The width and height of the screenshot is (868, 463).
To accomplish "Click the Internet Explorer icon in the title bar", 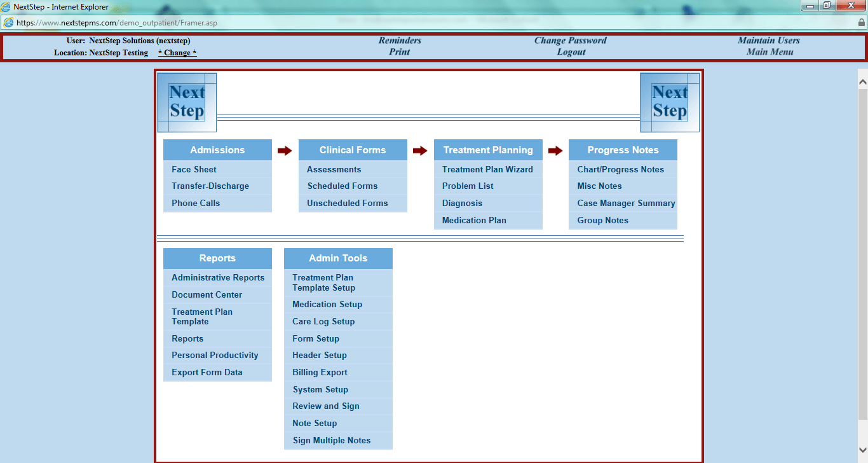I will 6,6.
